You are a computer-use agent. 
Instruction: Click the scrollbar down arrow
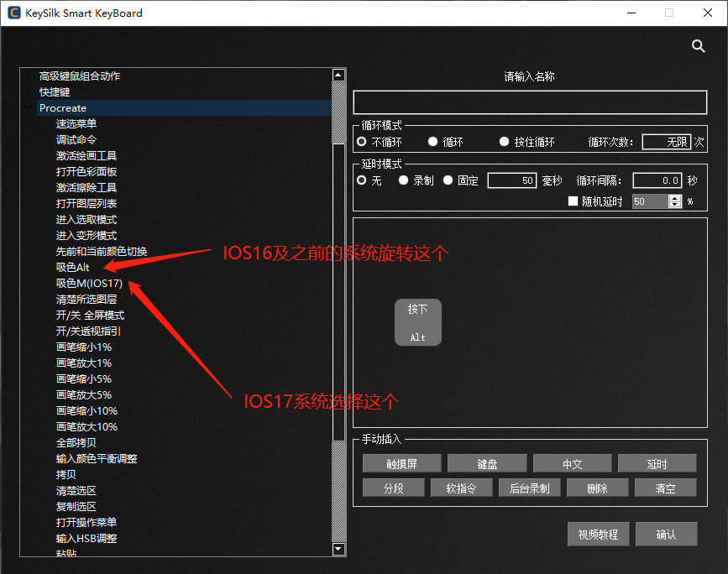click(338, 550)
